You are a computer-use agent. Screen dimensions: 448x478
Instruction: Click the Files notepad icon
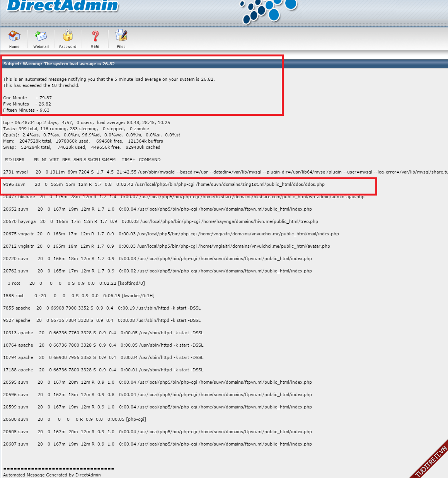tap(121, 36)
